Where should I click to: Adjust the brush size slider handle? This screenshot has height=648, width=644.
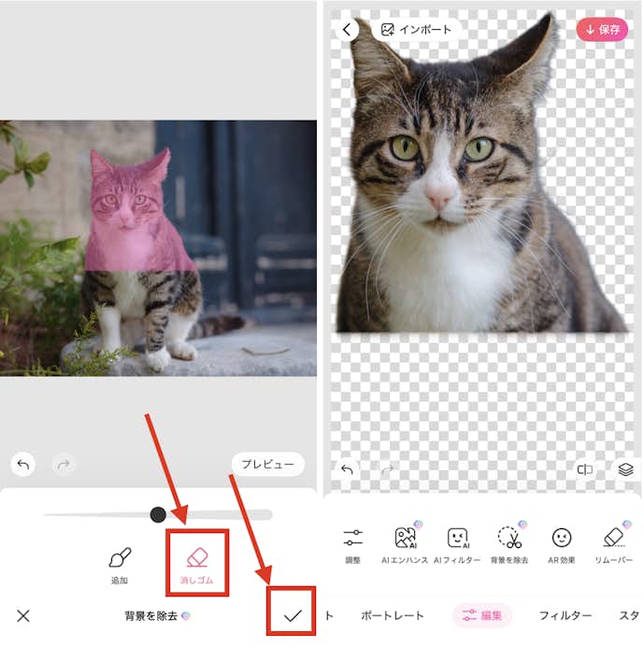coord(158,514)
